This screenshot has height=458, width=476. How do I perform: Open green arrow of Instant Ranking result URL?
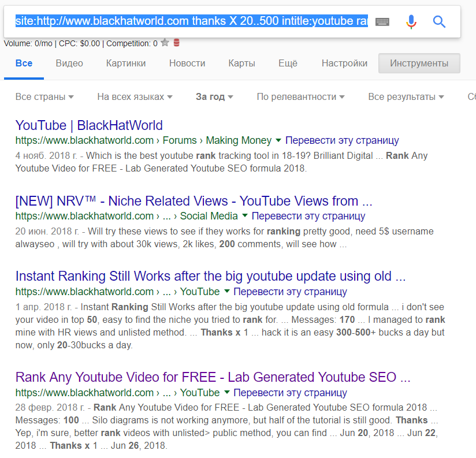226,291
